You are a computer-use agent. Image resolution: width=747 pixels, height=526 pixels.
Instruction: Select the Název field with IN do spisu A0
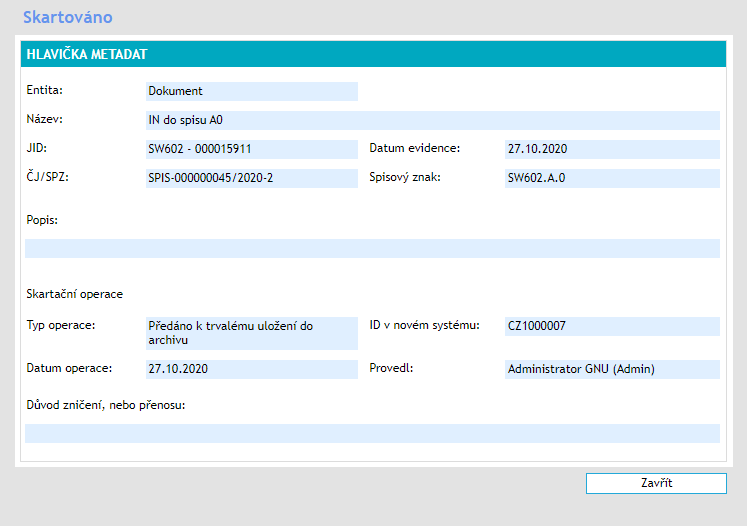pos(432,120)
